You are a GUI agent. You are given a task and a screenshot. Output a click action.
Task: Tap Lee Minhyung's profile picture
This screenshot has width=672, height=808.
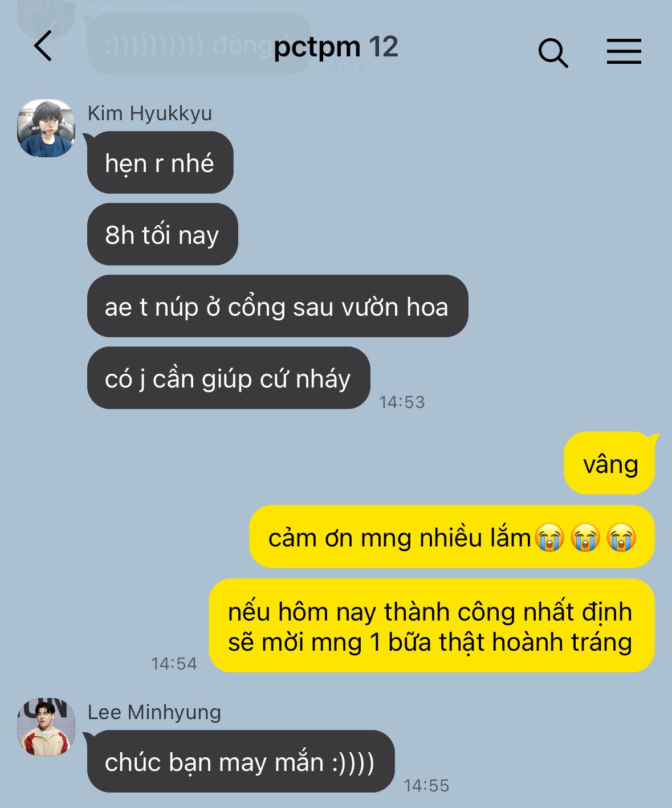point(46,727)
